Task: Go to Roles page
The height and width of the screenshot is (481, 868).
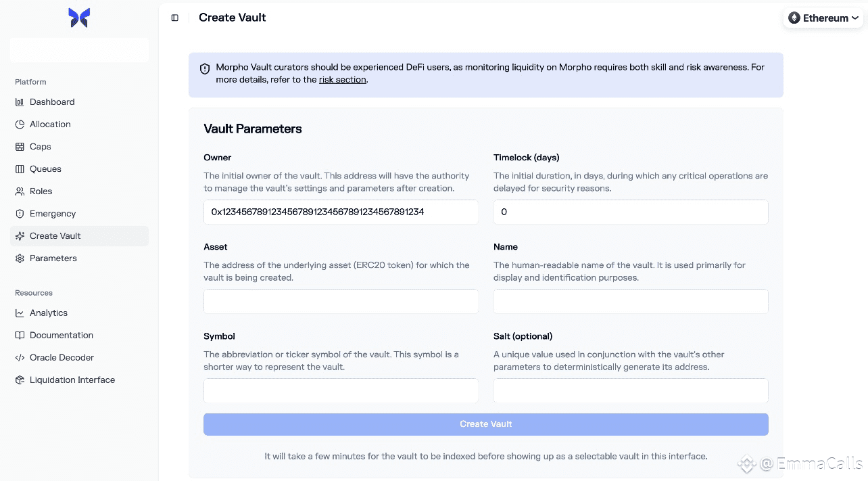Action: click(x=41, y=191)
